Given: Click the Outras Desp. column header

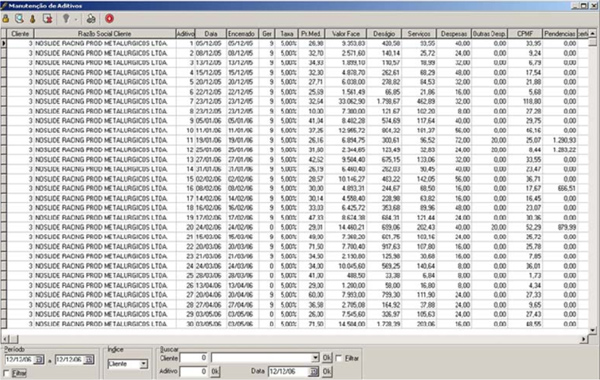Looking at the screenshot, I should point(489,34).
